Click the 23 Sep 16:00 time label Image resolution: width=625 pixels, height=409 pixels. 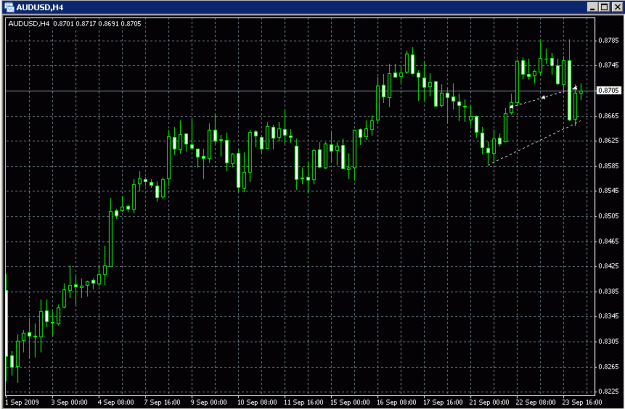582,402
